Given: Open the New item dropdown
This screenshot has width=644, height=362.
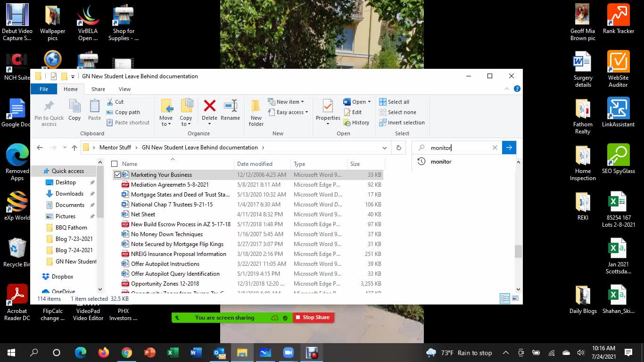Looking at the screenshot, I should coord(286,102).
